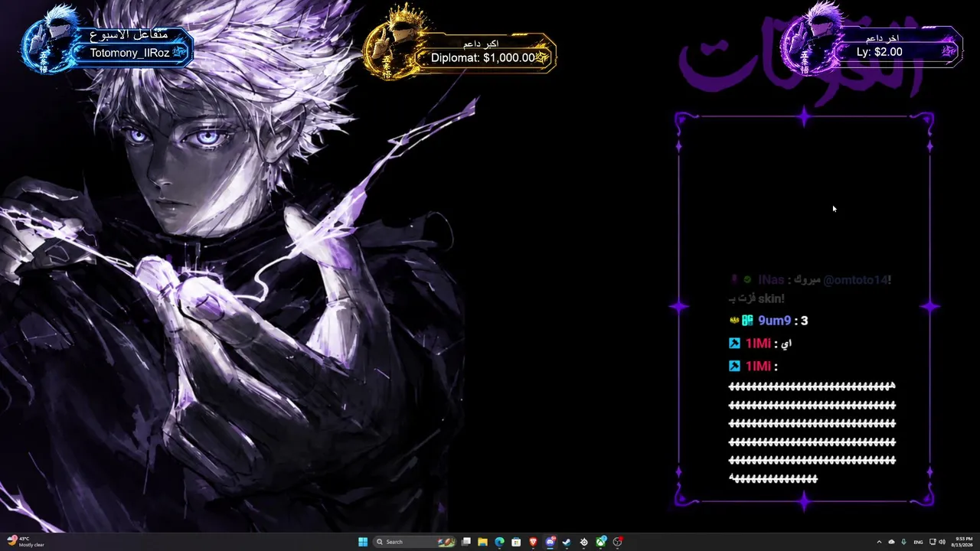
Task: Open the Windows Start menu
Action: pyautogui.click(x=363, y=542)
